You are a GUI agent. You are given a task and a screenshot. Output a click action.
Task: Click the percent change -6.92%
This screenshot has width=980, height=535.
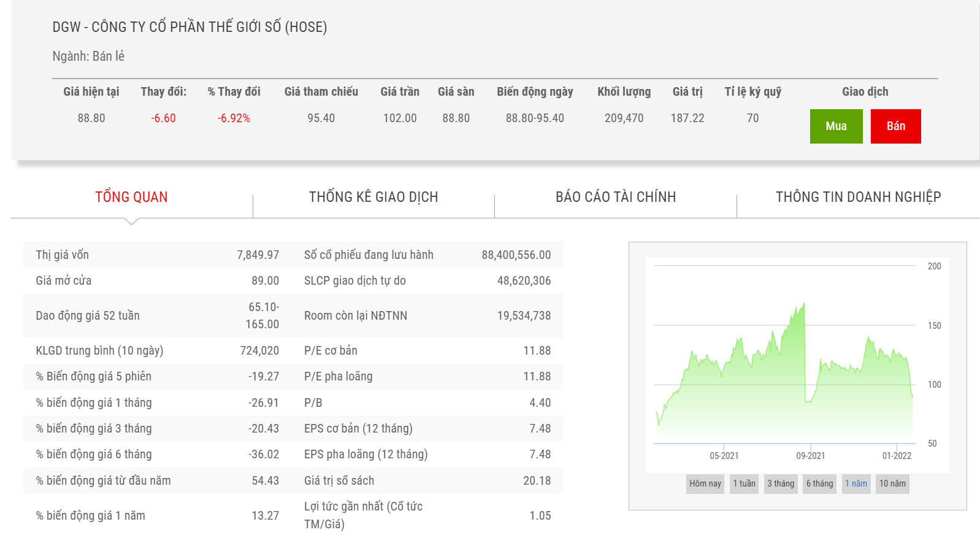[234, 118]
